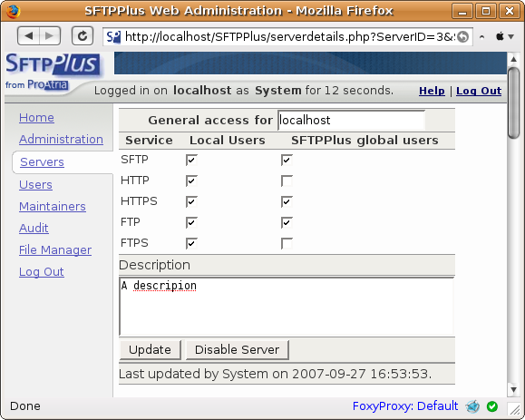525x420 pixels.
Task: Click the Service column header
Action: tap(149, 141)
